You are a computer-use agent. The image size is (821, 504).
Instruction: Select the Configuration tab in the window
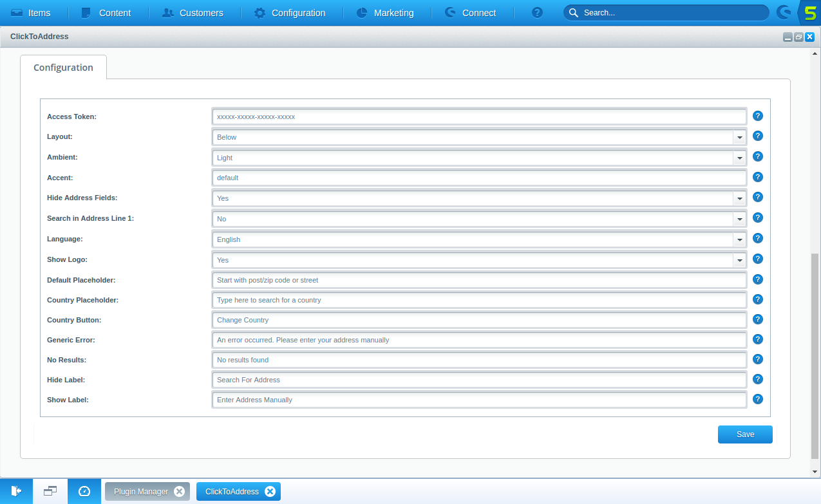point(63,68)
